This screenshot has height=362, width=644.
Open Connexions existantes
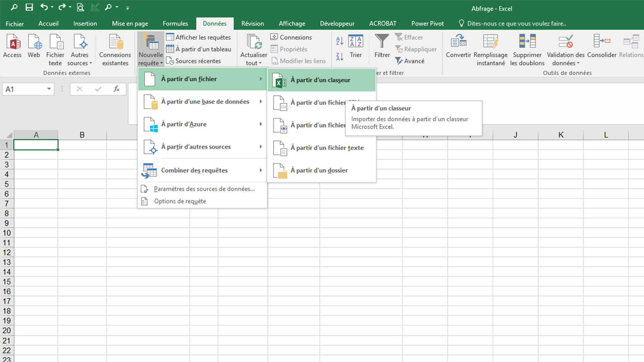[x=115, y=47]
